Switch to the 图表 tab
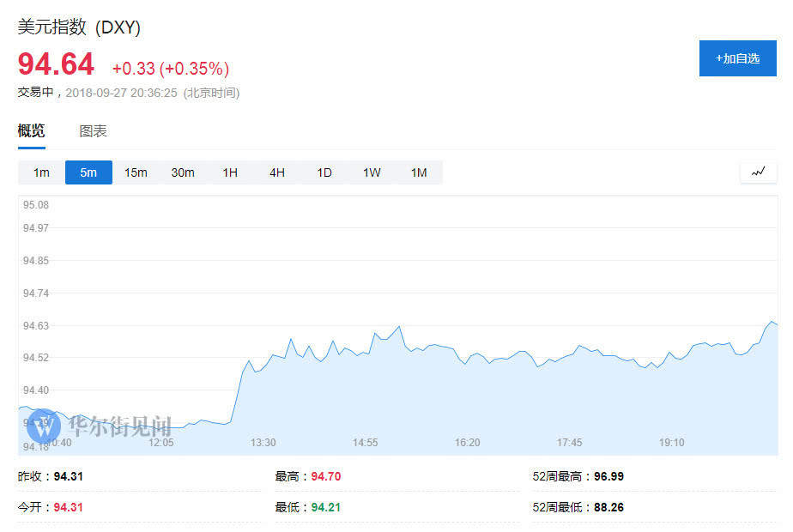This screenshot has width=793, height=532. pos(94,131)
